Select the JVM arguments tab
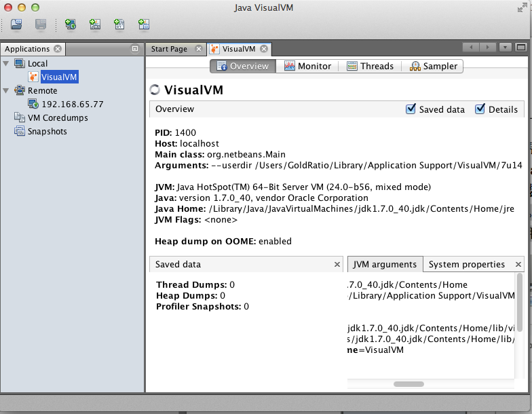Screen dimensions: 532x414 (x=385, y=265)
